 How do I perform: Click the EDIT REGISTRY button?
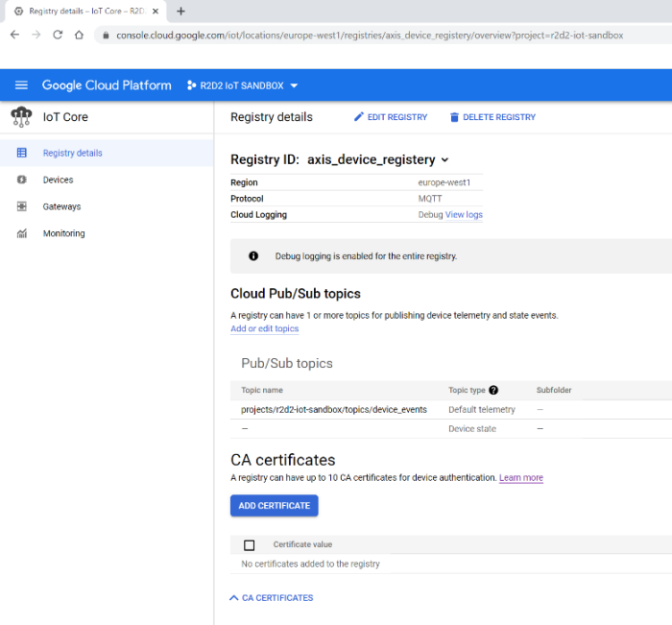pos(391,117)
